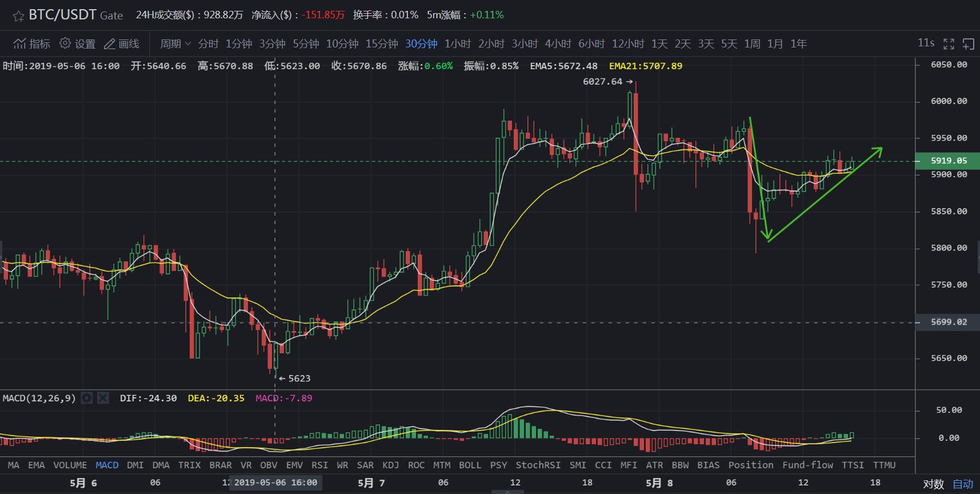Remove the MACD indicator panel
Screen dimensions: 980x494
103,398
